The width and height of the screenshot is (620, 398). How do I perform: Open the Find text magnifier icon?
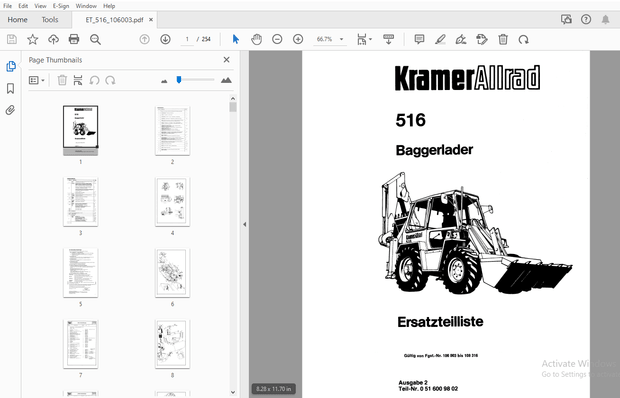(95, 39)
